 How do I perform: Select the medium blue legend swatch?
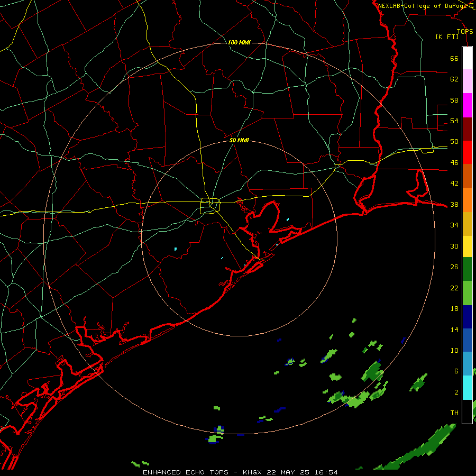(467, 340)
